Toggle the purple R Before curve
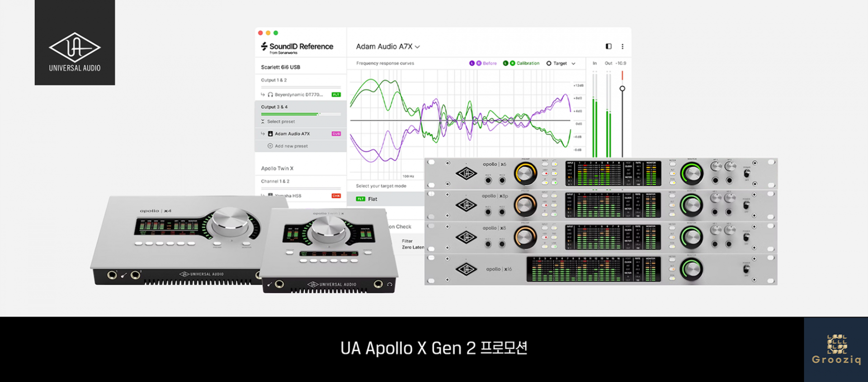This screenshot has height=382, width=868. tap(479, 63)
